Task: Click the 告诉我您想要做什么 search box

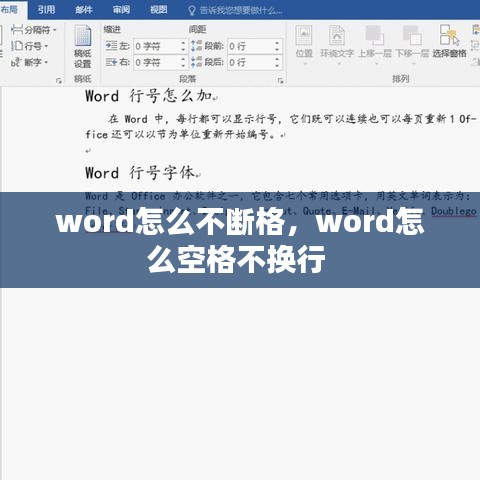Action: click(x=240, y=10)
